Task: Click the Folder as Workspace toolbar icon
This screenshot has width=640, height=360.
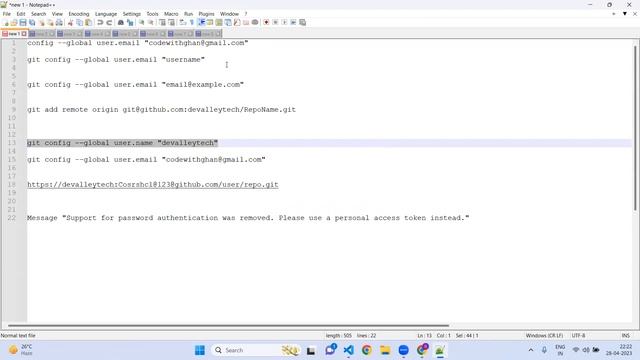Action: (x=246, y=22)
